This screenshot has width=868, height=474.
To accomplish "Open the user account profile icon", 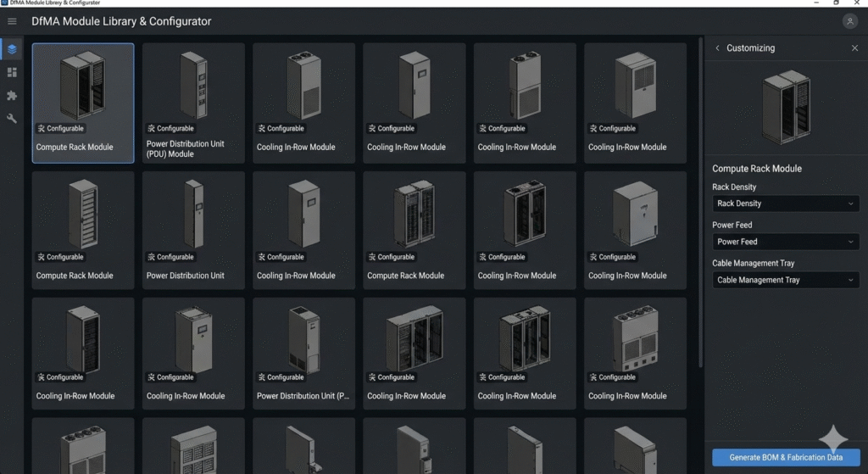I will (849, 21).
